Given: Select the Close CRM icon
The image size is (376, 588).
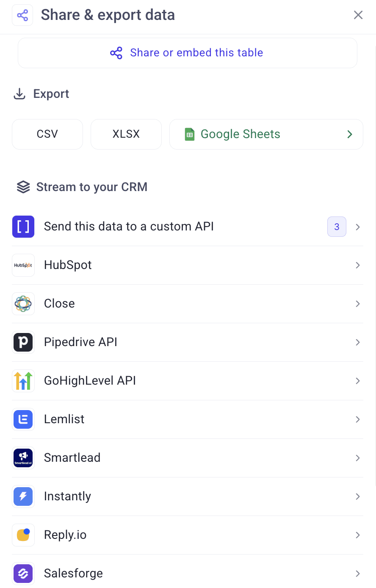Looking at the screenshot, I should (23, 303).
